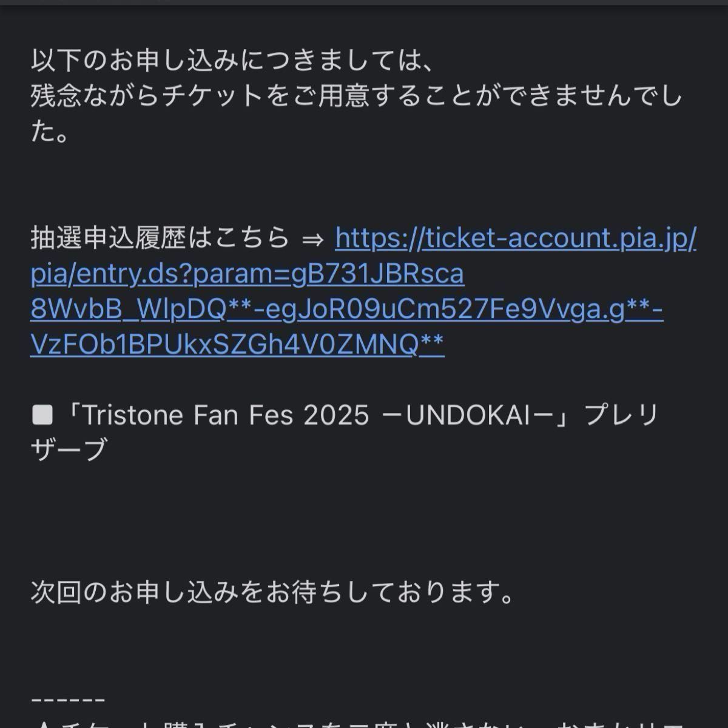Click the lone た。 line
The image size is (728, 728).
[x=52, y=132]
